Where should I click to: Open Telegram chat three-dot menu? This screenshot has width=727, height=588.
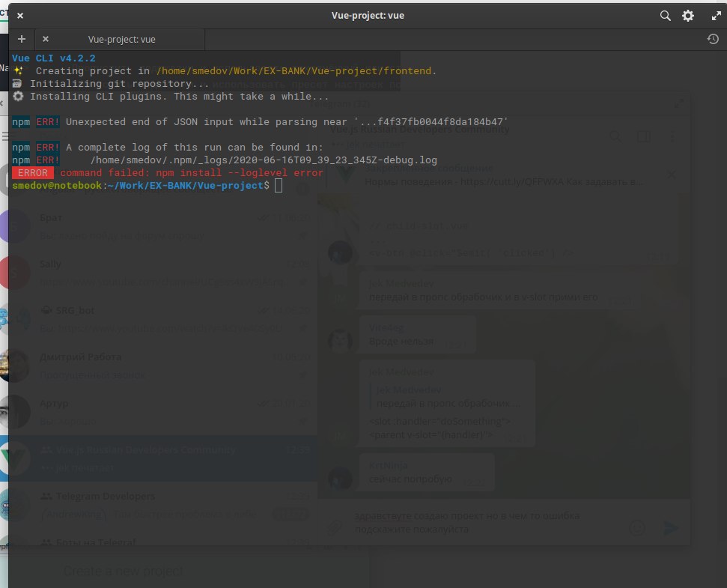point(672,136)
